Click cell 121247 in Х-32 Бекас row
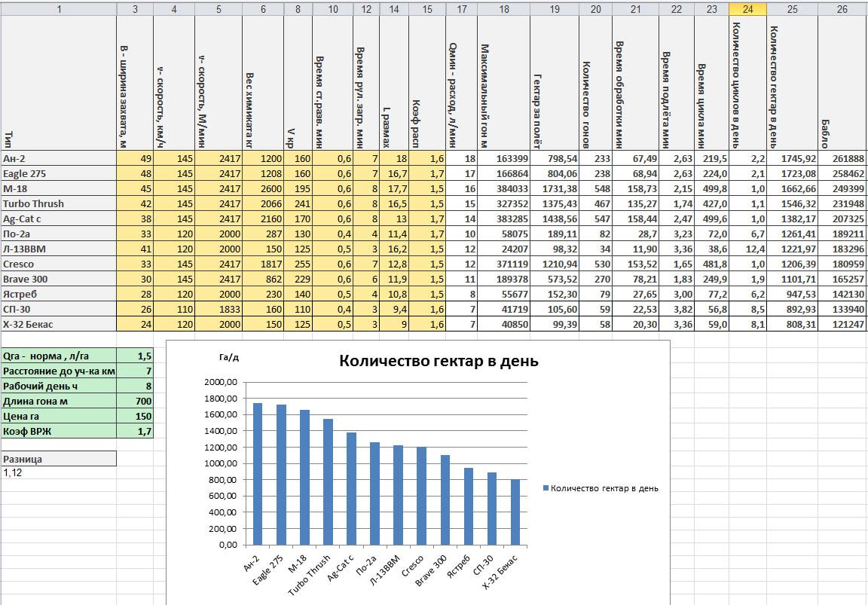The width and height of the screenshot is (868, 605). [x=842, y=325]
